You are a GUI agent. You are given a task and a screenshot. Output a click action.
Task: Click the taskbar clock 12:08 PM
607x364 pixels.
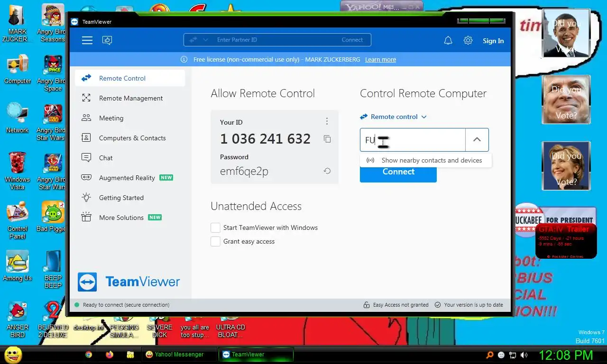pos(566,355)
